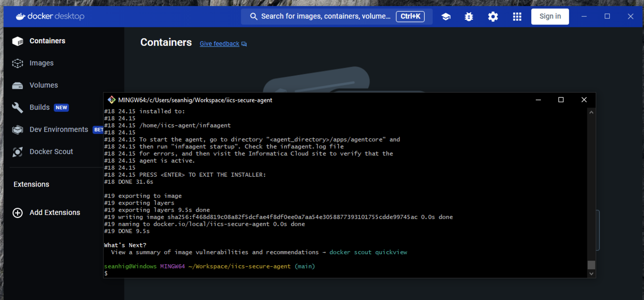The height and width of the screenshot is (300, 644).
Task: Minimize the Git Bash terminal window
Action: 538,100
